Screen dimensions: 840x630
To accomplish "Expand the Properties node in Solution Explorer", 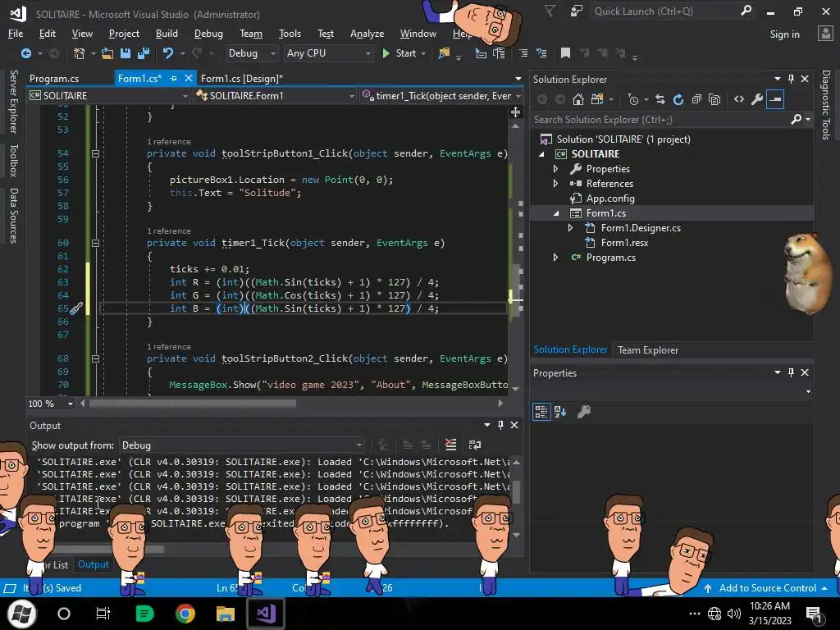I will click(555, 169).
